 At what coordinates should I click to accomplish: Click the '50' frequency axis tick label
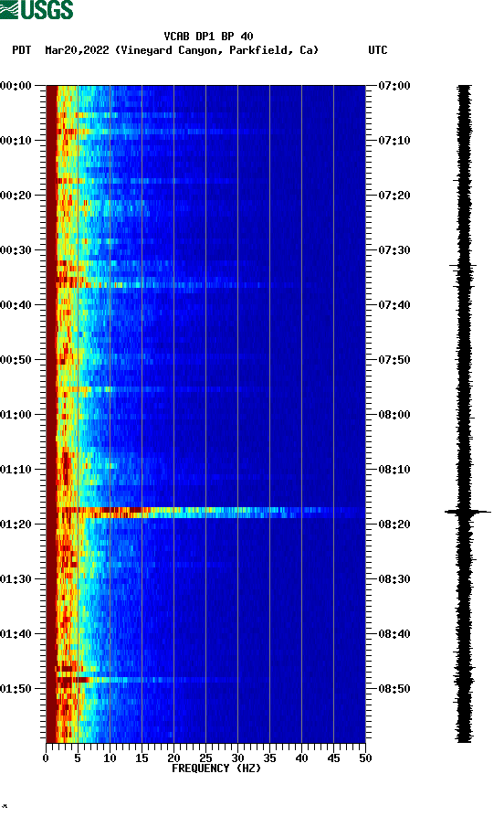pos(365,758)
